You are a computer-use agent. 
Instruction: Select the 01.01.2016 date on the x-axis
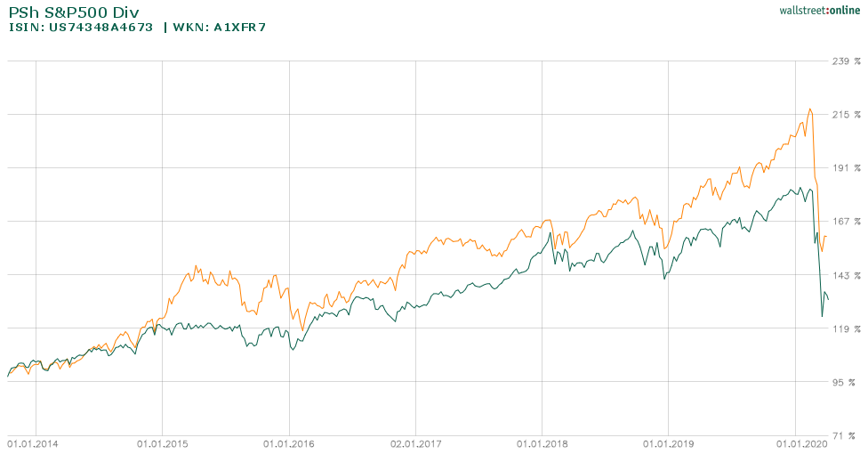(289, 442)
